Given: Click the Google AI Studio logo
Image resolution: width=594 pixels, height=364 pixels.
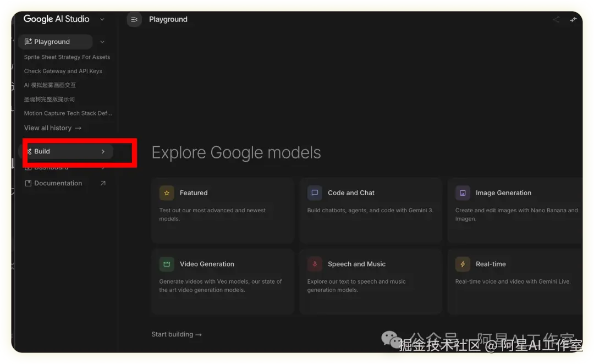Looking at the screenshot, I should (x=57, y=19).
